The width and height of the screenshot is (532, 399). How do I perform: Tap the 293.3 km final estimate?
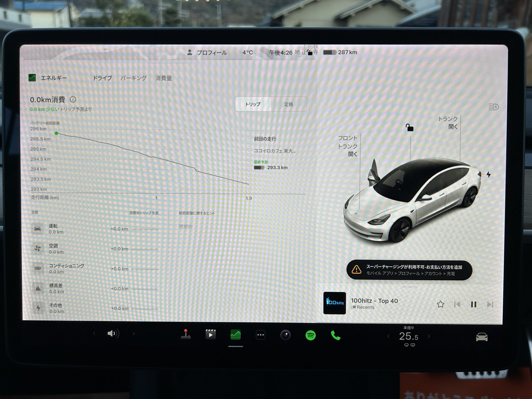[271, 168]
